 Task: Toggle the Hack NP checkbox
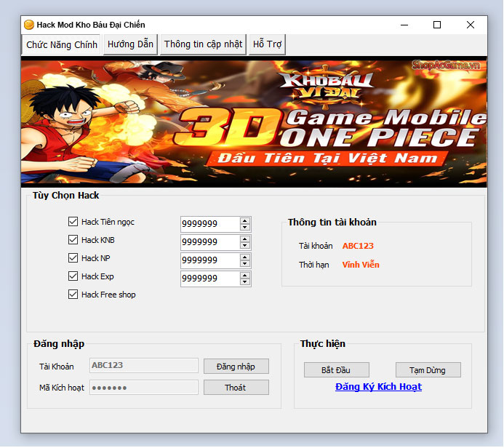coord(73,257)
